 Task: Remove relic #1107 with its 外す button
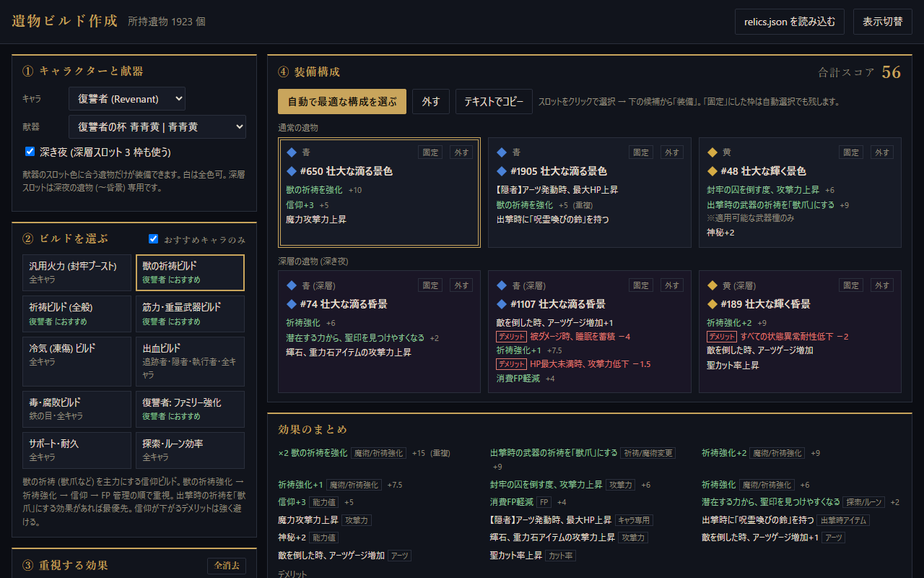[x=672, y=285]
